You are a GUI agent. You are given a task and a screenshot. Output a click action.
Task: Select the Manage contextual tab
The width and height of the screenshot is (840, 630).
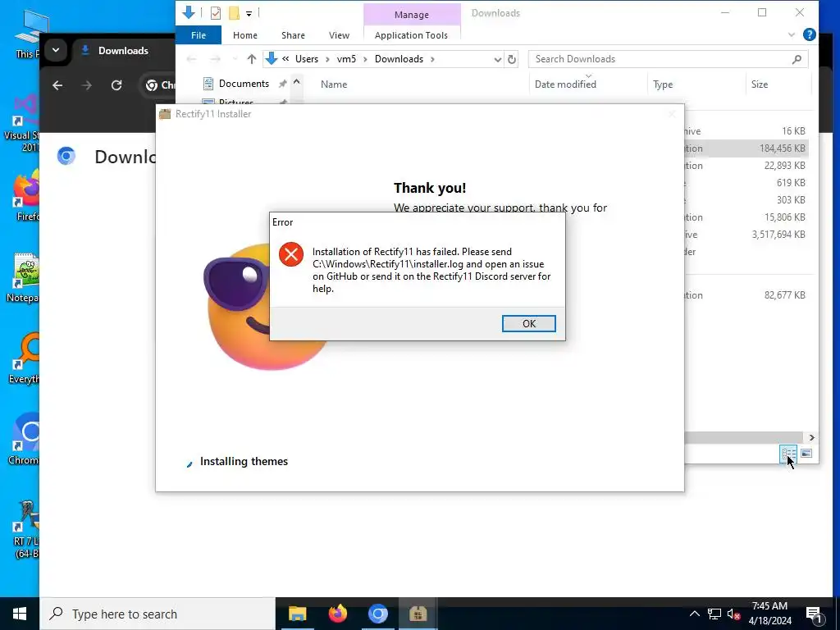pos(412,15)
